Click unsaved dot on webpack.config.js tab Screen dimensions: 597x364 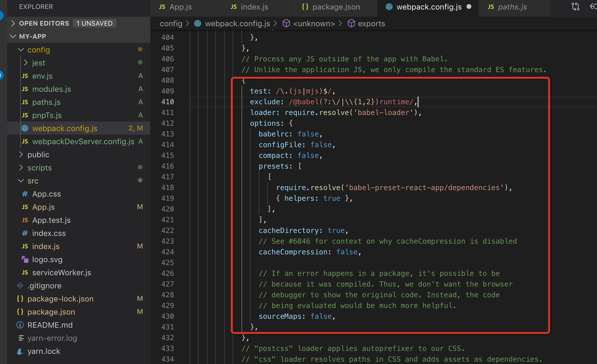tap(469, 7)
